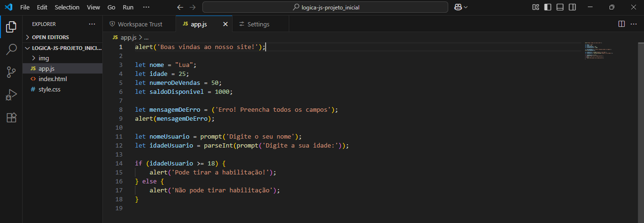Open the Run menu
644x223 pixels.
pyautogui.click(x=128, y=8)
